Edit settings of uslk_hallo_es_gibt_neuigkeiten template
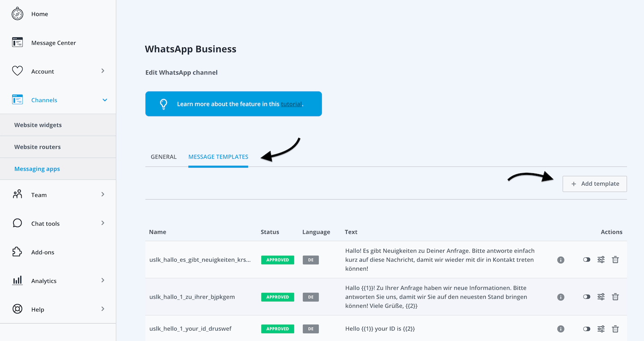Image resolution: width=644 pixels, height=341 pixels. 601,260
